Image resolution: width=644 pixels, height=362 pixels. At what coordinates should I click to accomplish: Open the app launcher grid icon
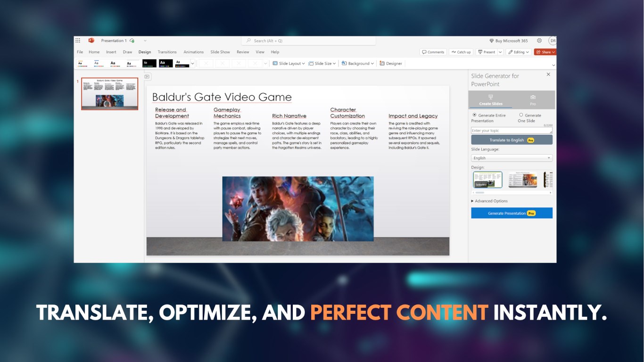pyautogui.click(x=78, y=41)
